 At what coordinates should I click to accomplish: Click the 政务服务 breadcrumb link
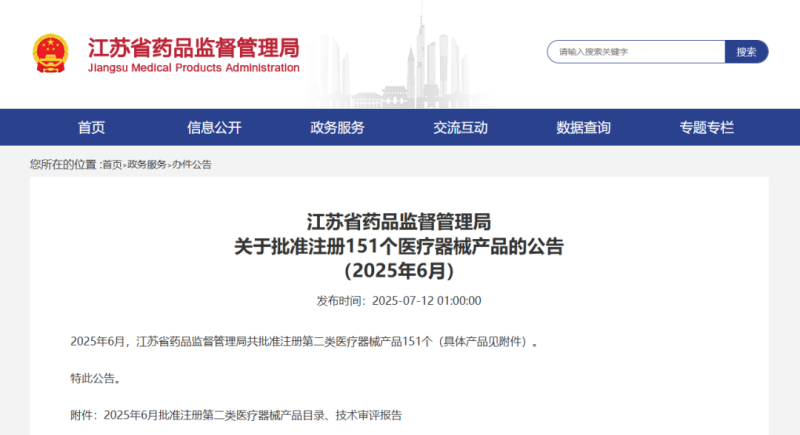tap(146, 164)
